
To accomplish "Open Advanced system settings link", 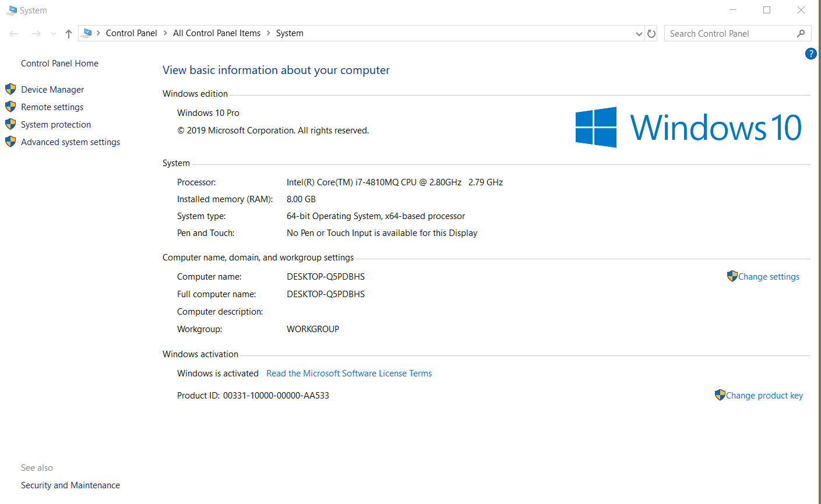I will coord(71,142).
